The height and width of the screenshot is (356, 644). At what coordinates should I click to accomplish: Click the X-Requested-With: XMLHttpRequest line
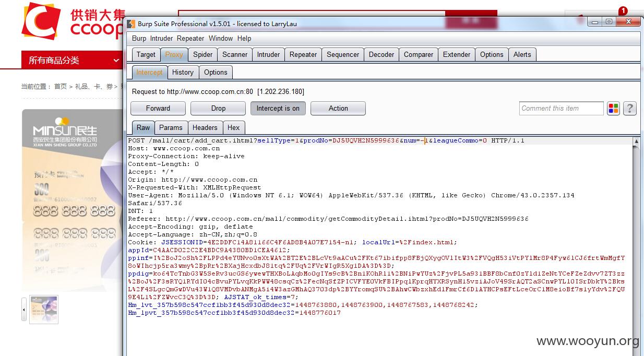point(195,187)
